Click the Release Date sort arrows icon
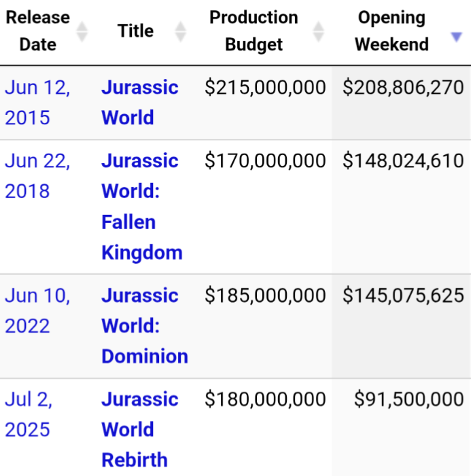This screenshot has width=471, height=476. (82, 31)
